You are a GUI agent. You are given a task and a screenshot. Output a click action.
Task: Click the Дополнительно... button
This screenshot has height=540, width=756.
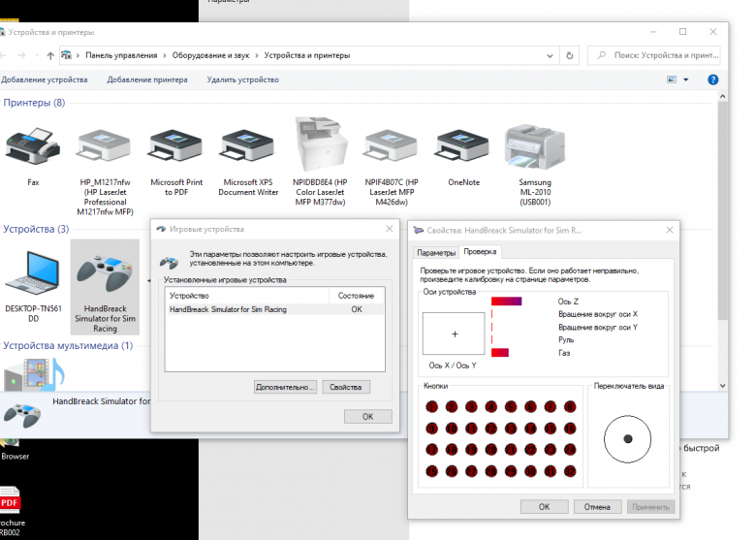click(x=285, y=387)
